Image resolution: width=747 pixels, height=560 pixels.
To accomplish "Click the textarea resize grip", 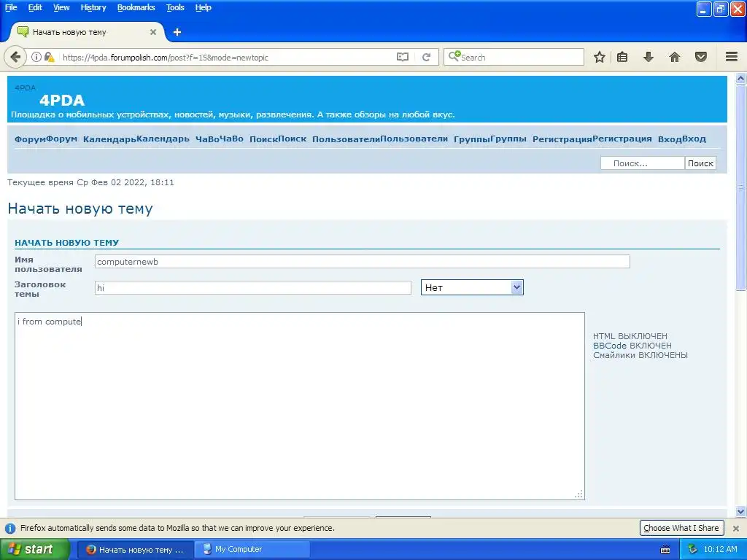I will point(578,494).
